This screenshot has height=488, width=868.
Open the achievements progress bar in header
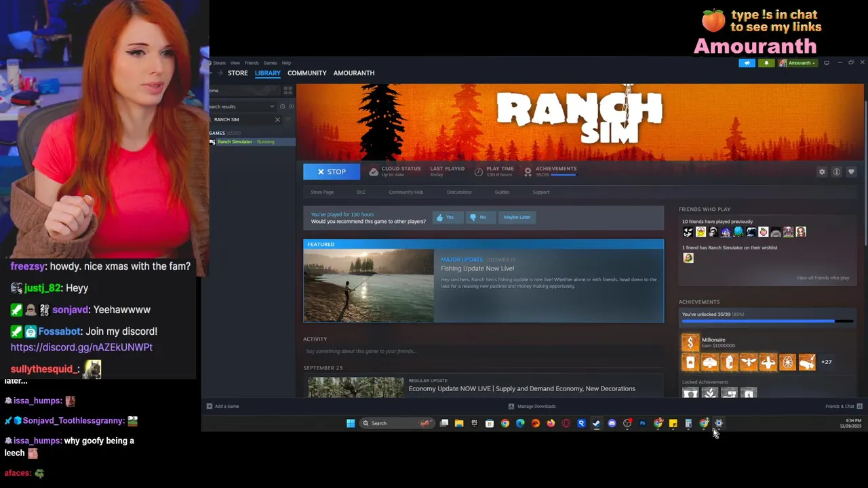[x=563, y=175]
